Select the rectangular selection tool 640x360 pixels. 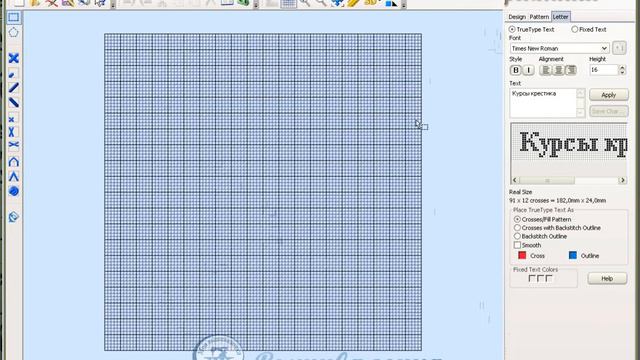tap(13, 17)
